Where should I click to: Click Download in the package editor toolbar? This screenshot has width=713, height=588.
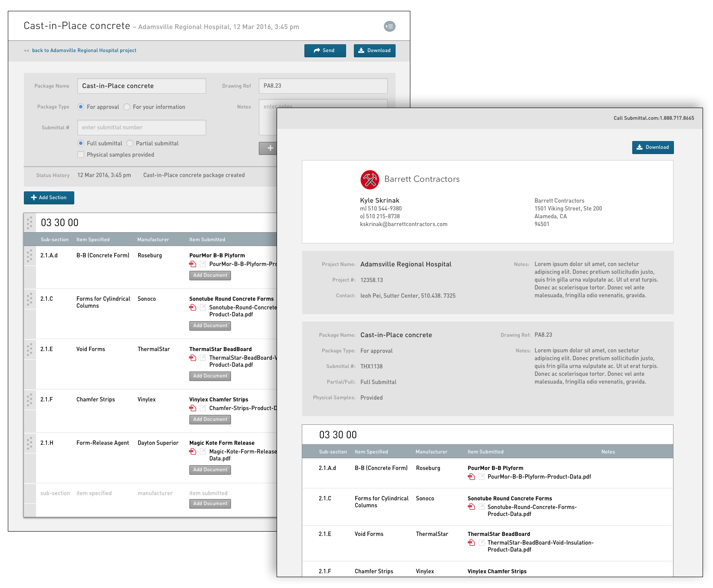(375, 51)
